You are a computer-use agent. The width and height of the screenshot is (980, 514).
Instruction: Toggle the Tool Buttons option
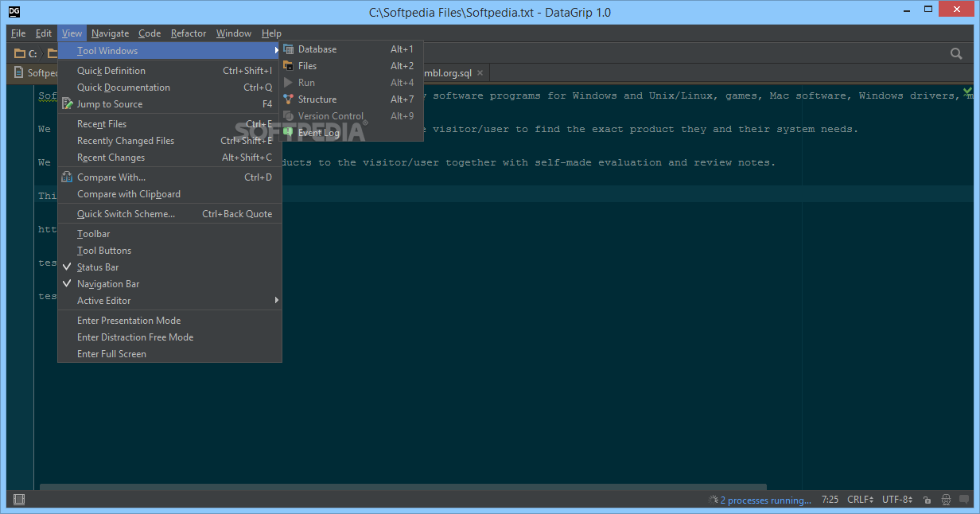click(170, 251)
